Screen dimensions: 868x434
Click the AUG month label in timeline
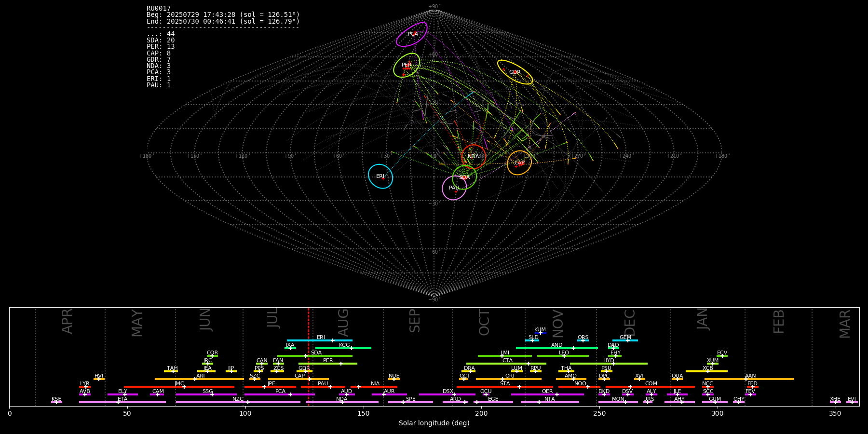tap(343, 323)
